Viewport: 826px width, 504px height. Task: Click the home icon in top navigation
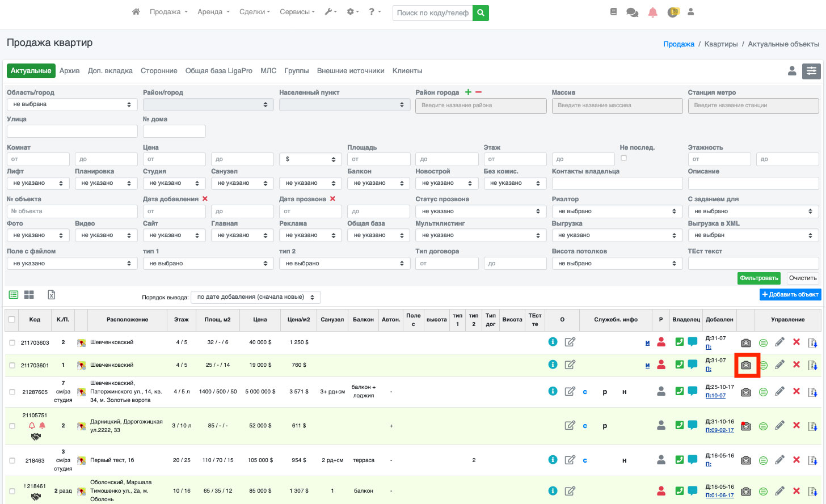coord(136,12)
